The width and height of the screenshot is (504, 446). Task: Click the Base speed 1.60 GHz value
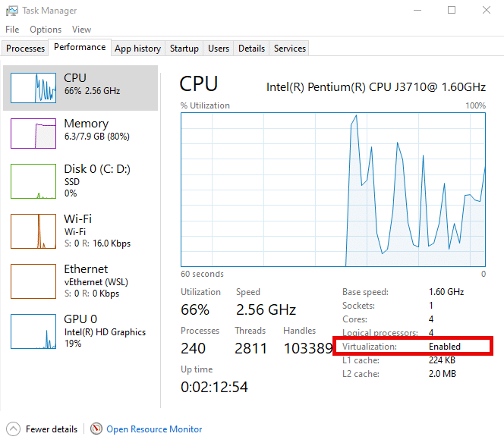(x=446, y=292)
